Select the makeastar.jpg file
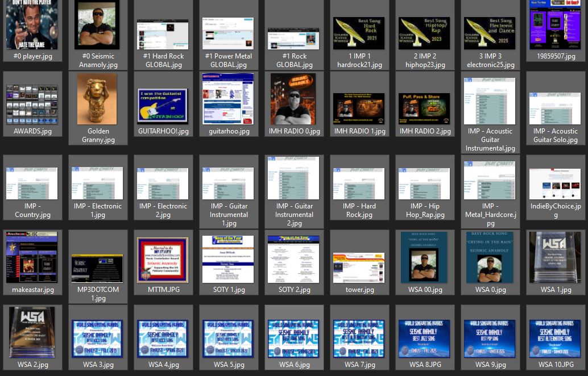 [x=32, y=257]
